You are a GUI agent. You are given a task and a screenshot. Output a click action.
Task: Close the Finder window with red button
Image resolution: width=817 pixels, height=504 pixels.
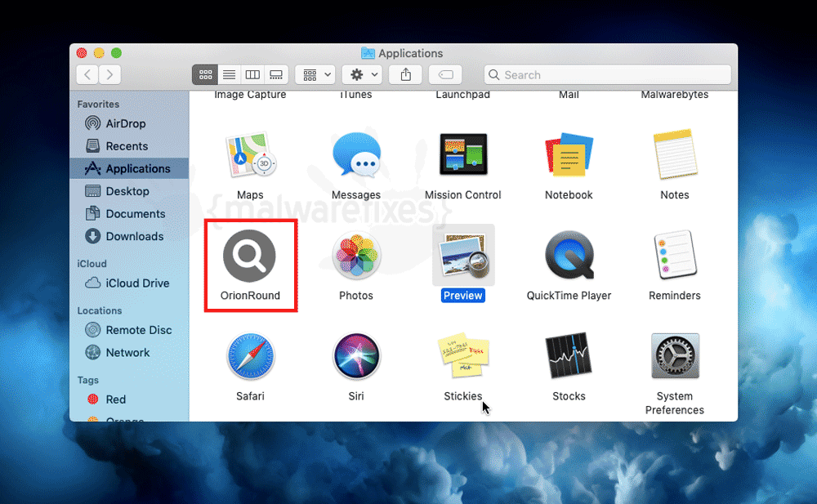82,52
